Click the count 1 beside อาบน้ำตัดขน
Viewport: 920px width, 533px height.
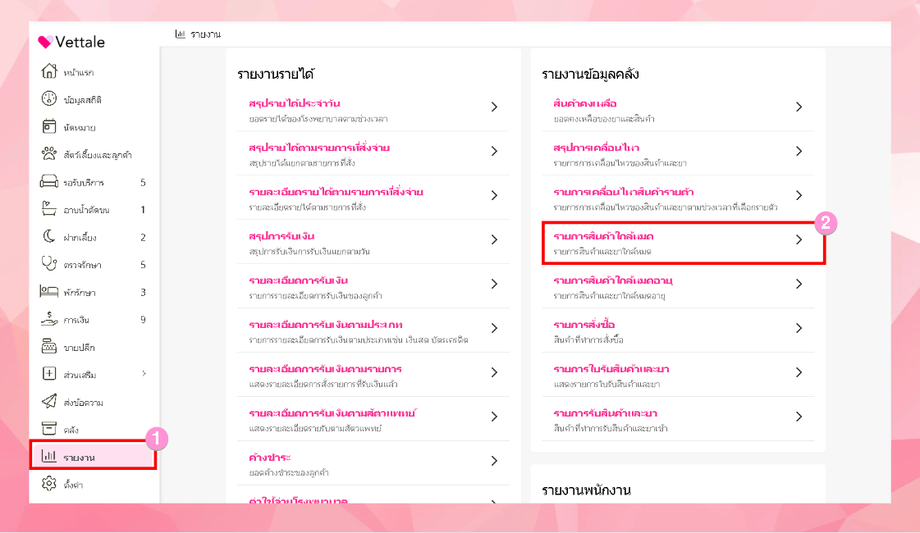click(x=143, y=209)
